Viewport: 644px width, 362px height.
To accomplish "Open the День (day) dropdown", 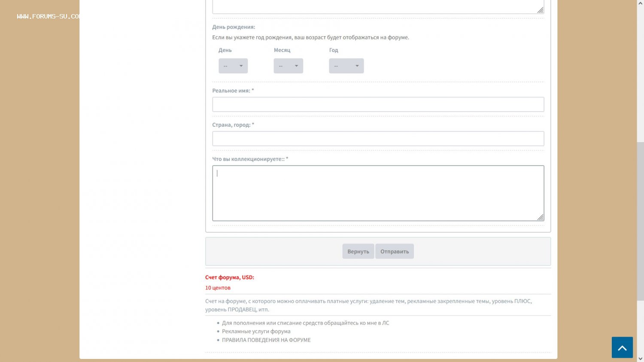I will click(x=233, y=66).
